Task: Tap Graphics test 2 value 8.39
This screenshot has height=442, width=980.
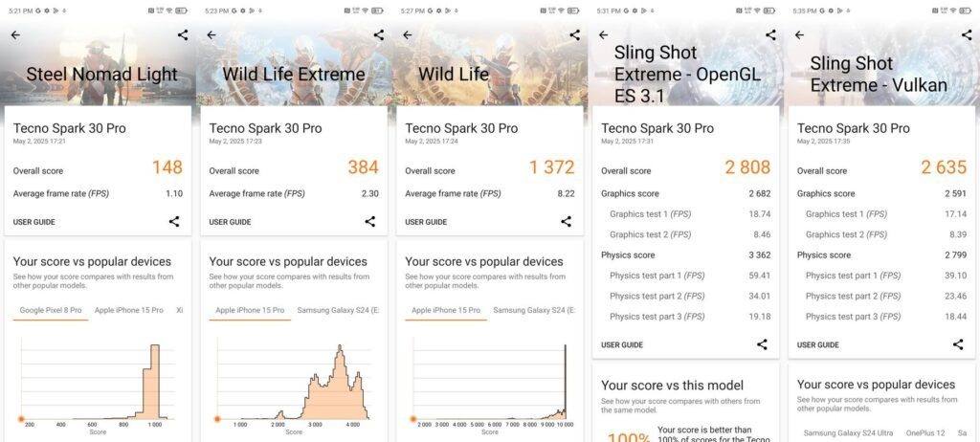Action: (x=957, y=234)
